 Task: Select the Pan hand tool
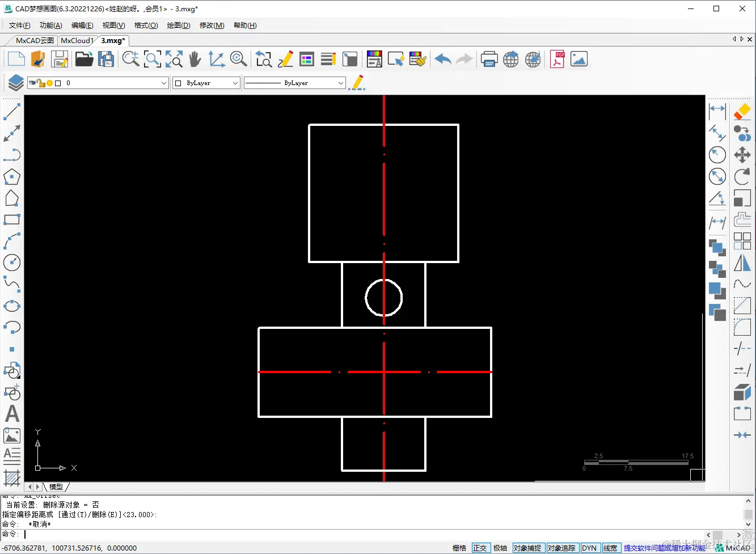[195, 59]
